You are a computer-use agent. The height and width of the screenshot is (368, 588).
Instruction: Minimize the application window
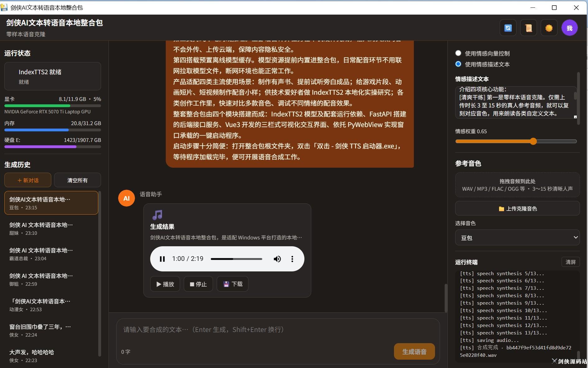pyautogui.click(x=533, y=7)
